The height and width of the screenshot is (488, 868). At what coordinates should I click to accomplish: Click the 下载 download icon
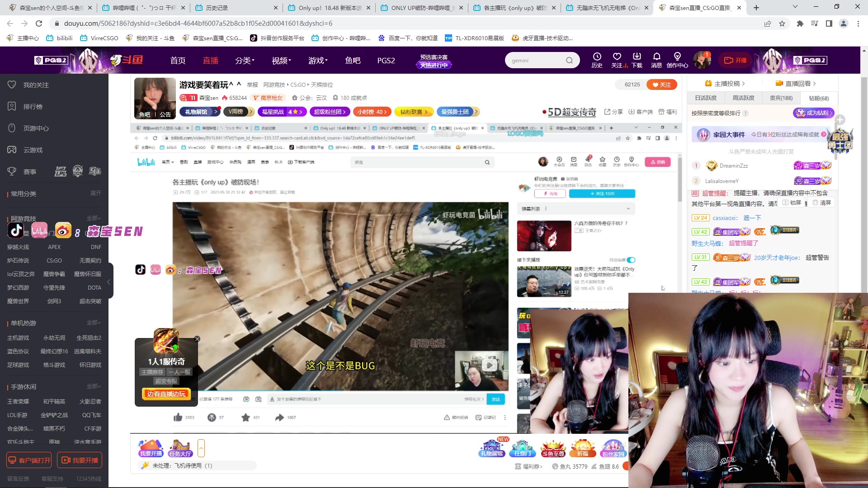637,60
